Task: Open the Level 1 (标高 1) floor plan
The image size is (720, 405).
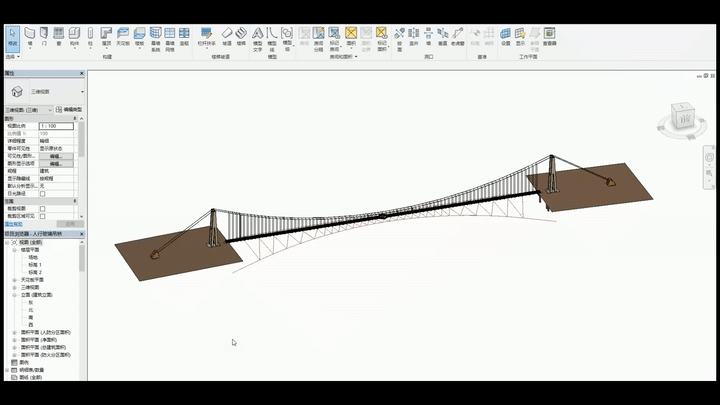Action: pos(34,264)
